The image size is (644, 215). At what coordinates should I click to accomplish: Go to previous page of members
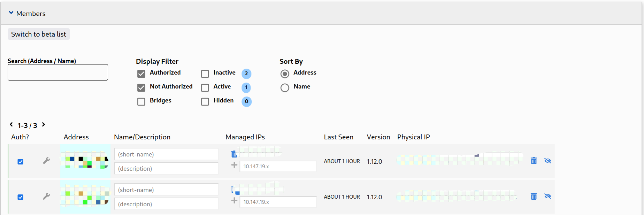[11, 124]
